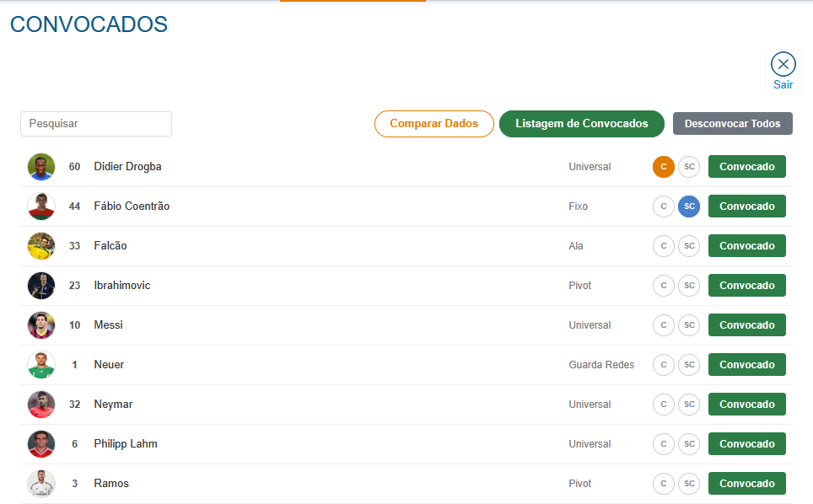Enable SC for Ibrahimovic

(689, 286)
